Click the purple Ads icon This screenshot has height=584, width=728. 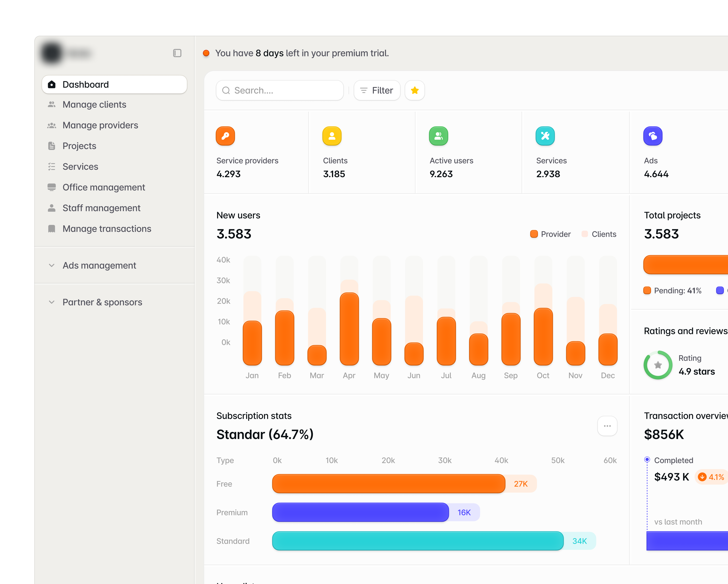[x=652, y=136]
